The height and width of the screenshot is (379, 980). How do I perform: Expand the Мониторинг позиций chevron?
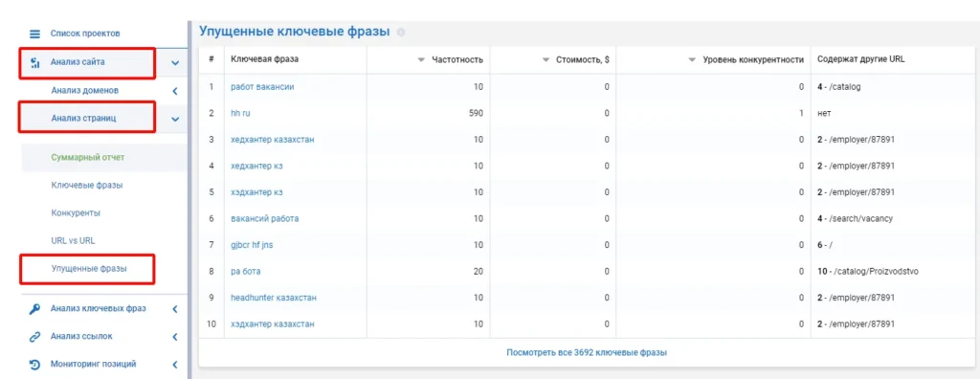(x=175, y=364)
